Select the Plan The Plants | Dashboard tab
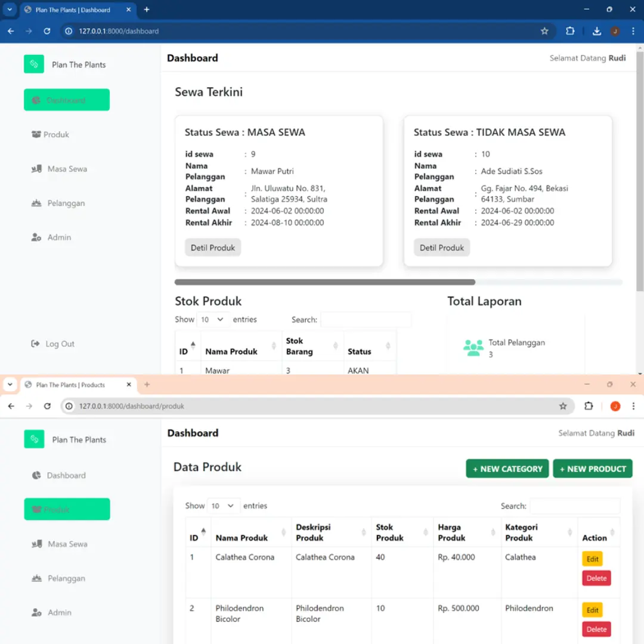The image size is (644, 644). pos(72,10)
